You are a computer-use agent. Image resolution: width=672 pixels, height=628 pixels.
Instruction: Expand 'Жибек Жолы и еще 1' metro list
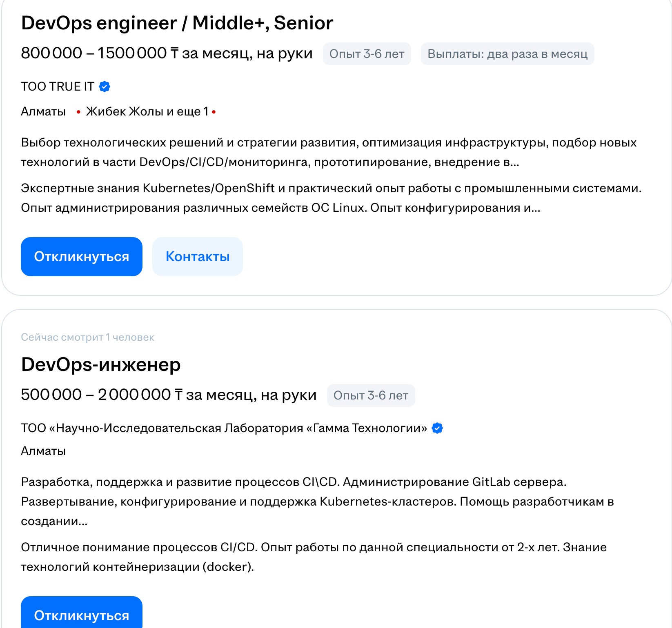[147, 111]
